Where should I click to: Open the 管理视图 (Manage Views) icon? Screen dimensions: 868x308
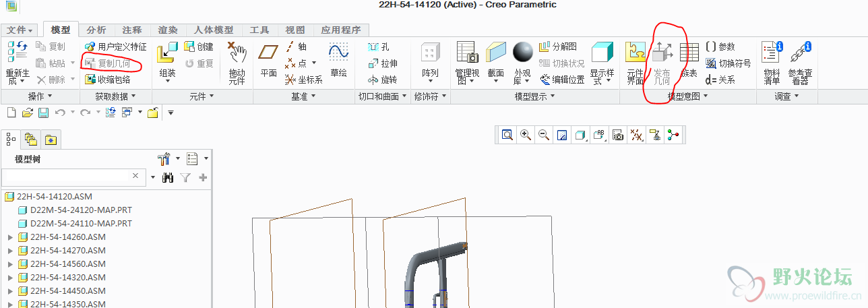(x=467, y=52)
